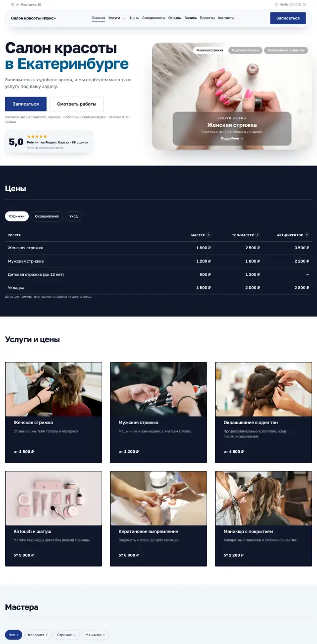This screenshot has height=644, width=317.
Task: Click the Airtouch и шатуш card title
Action: pos(32,532)
